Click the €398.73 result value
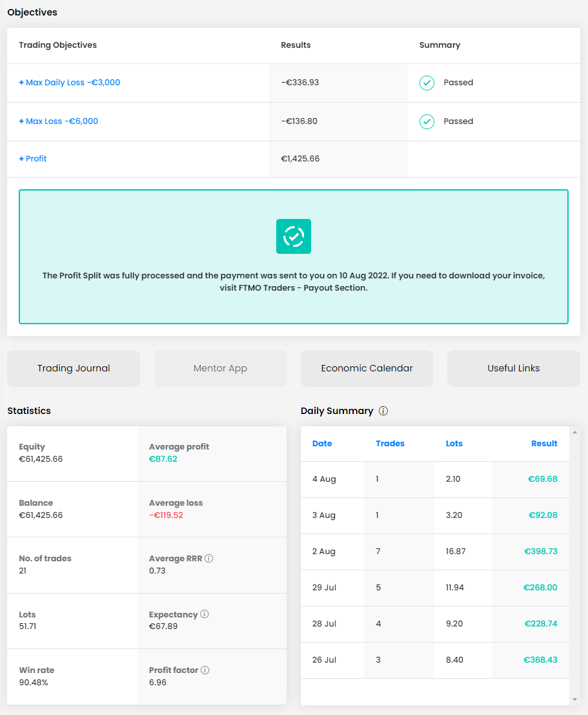 [x=541, y=552]
